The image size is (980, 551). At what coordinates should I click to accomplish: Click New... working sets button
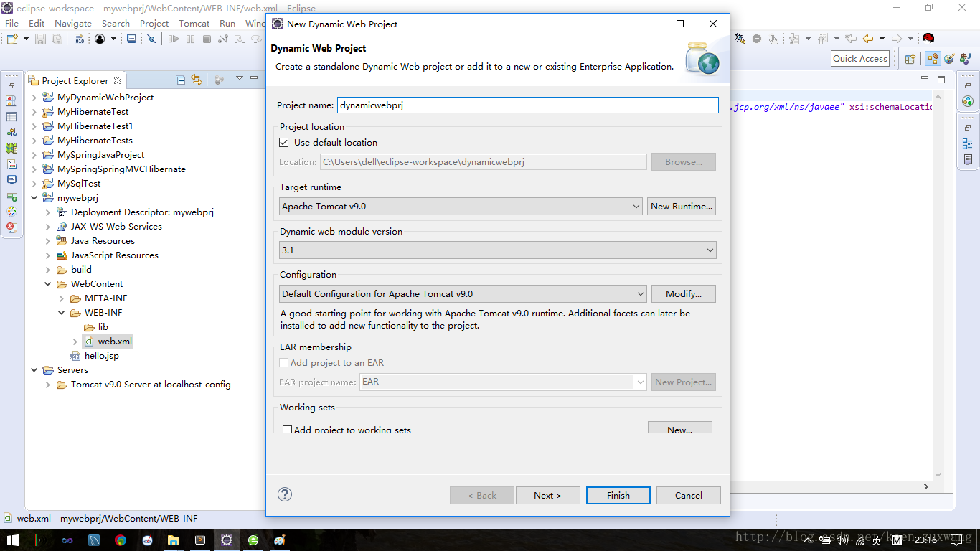tap(679, 428)
